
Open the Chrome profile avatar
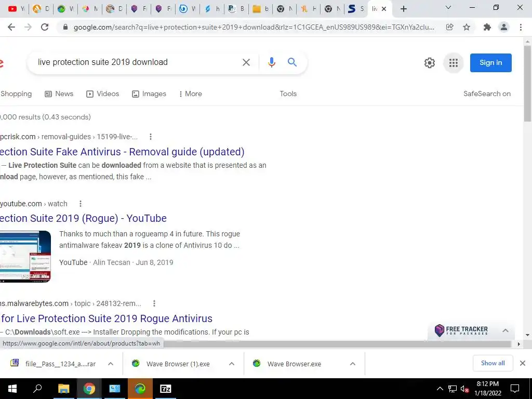point(504,27)
